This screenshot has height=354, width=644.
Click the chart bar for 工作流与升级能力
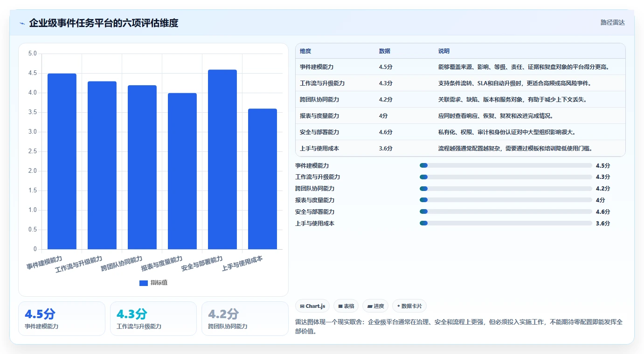click(102, 165)
